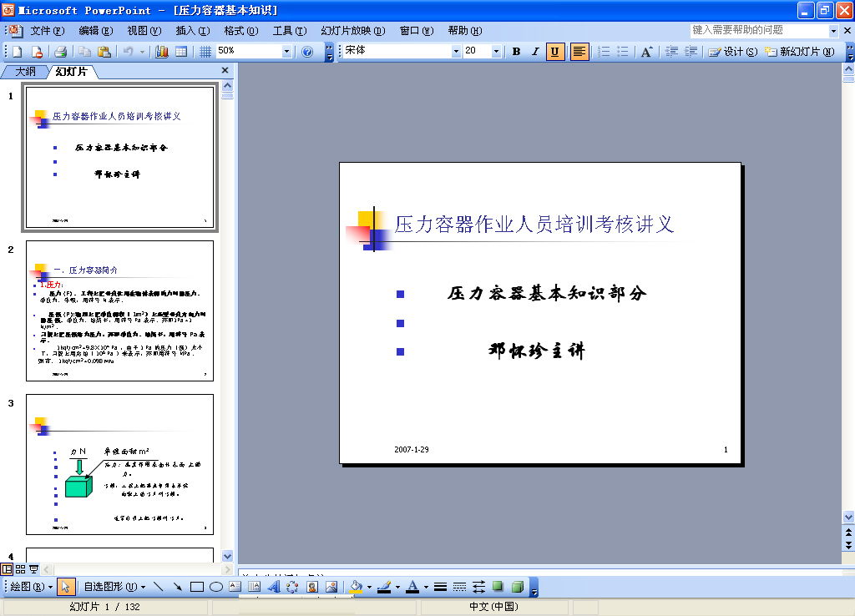Insert WordArt from the drawing toolbar

[273, 587]
